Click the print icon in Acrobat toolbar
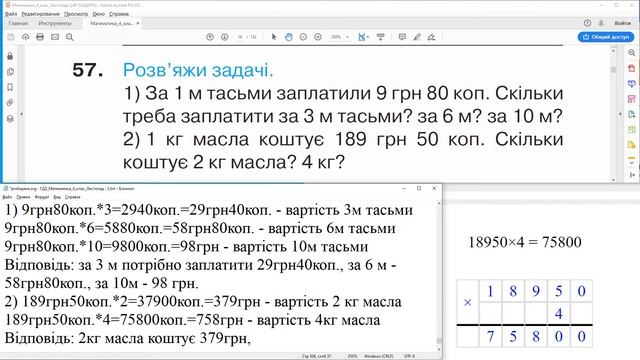 [40, 37]
